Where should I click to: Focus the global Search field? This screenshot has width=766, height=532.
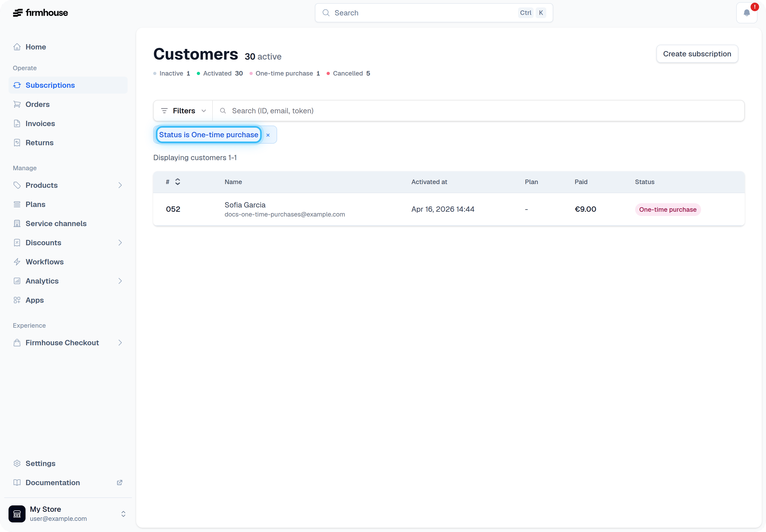(x=434, y=13)
